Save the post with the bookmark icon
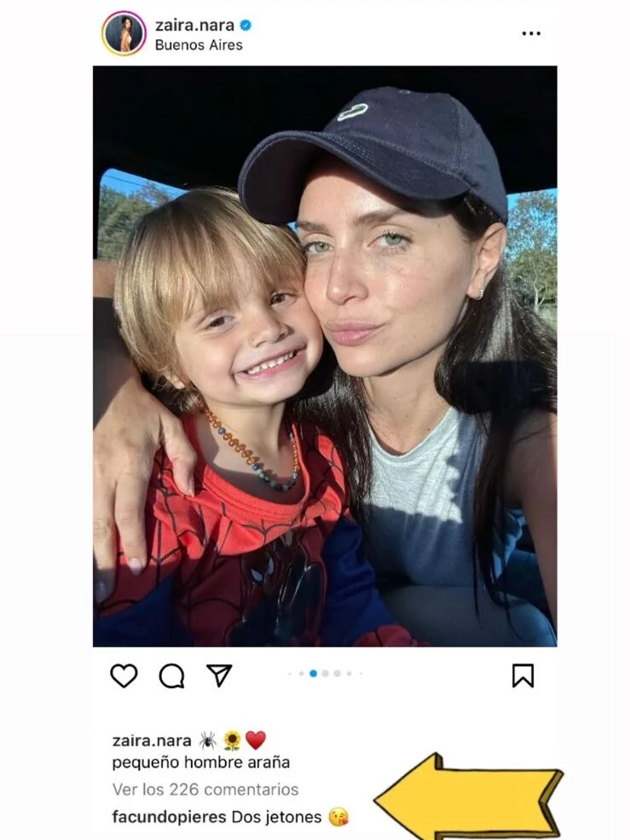This screenshot has width=630, height=840. coord(523,676)
